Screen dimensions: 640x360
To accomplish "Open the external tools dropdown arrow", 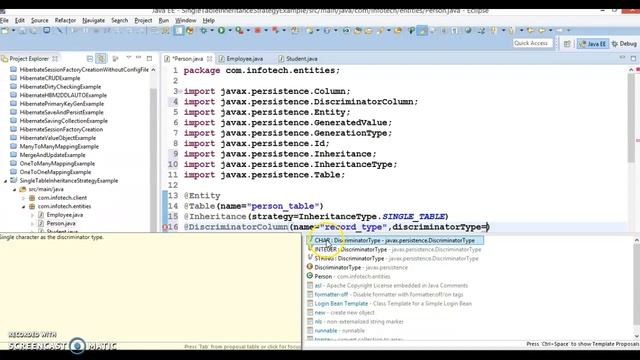I will [248, 31].
